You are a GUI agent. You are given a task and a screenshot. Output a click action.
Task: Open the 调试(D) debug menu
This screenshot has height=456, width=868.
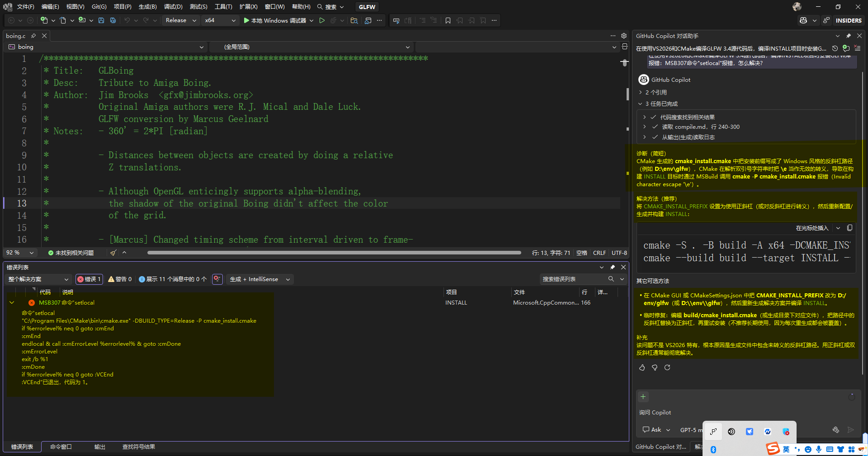(x=173, y=7)
